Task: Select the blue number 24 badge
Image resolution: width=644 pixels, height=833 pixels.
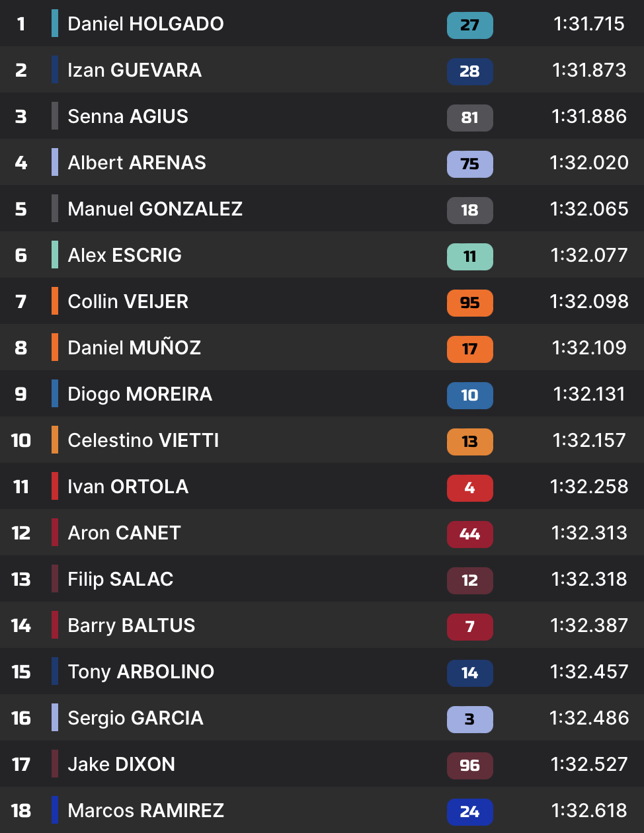Action: (x=469, y=812)
